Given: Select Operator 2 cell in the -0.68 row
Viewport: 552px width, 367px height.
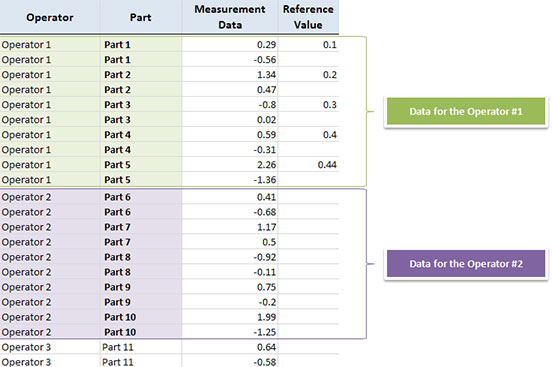Looking at the screenshot, I should pyautogui.click(x=50, y=212).
